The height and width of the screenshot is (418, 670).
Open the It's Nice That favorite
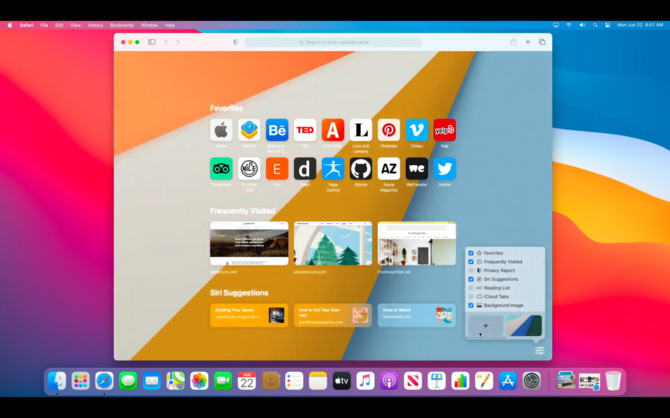(249, 168)
